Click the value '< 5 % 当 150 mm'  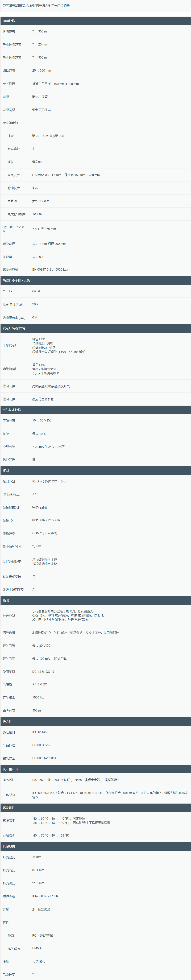pos(44,229)
